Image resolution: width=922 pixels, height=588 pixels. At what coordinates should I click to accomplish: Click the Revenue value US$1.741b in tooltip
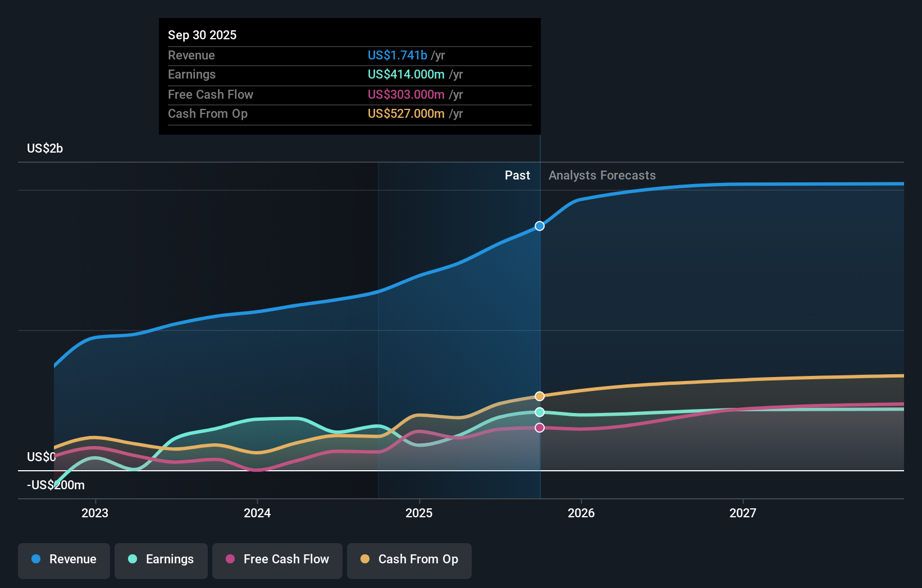click(x=399, y=55)
